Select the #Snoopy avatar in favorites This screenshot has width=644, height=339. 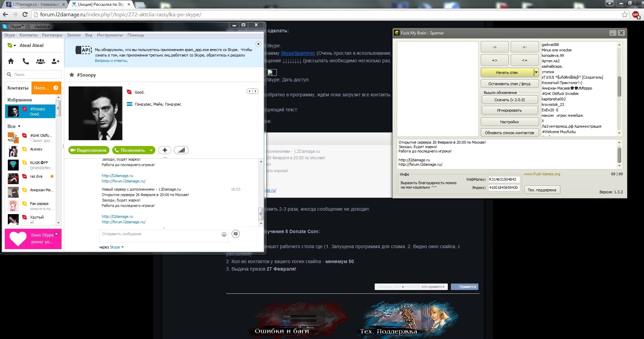tap(13, 111)
